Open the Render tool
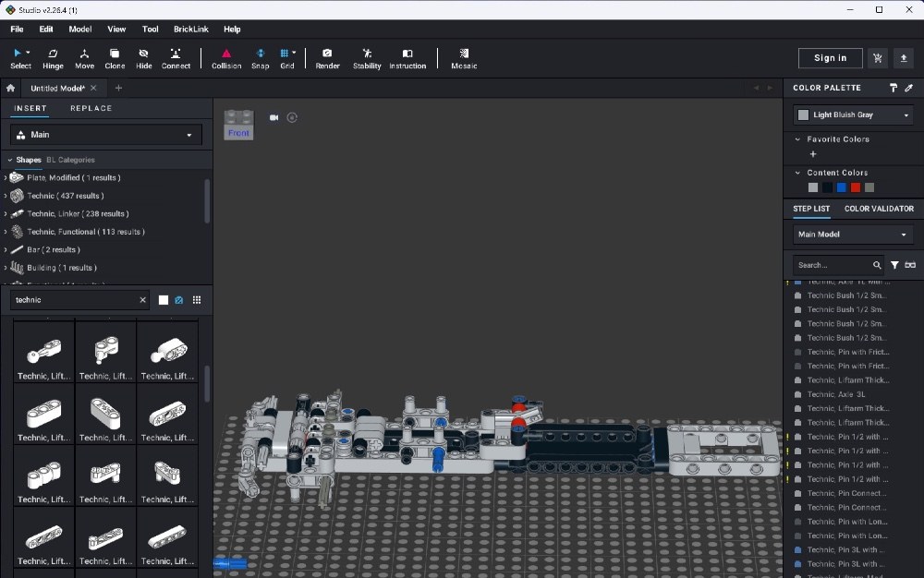The width and height of the screenshot is (924, 578). (x=327, y=59)
